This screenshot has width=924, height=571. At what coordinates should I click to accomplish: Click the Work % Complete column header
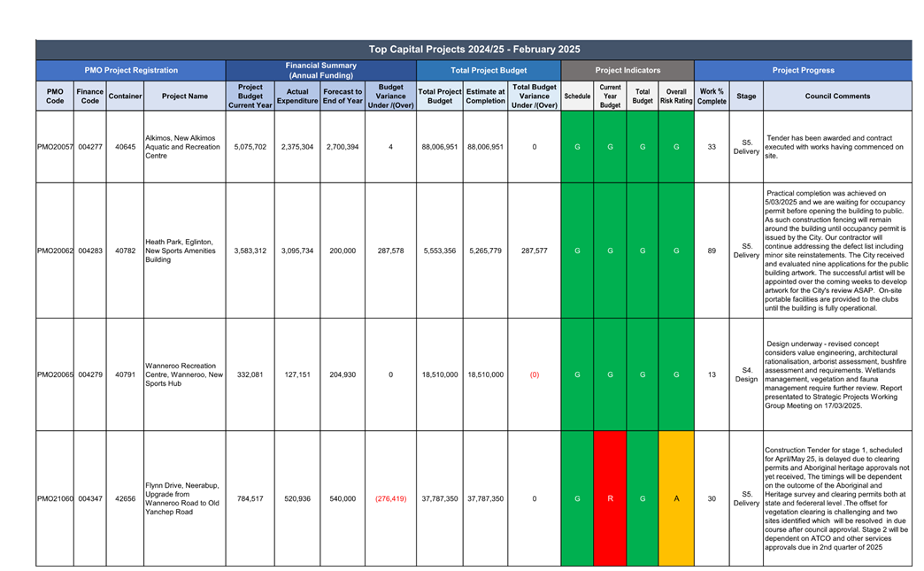point(712,96)
